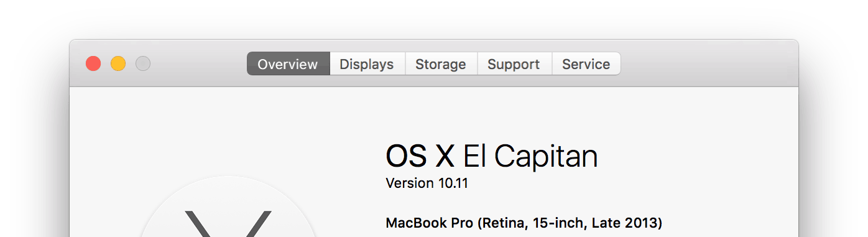Screen dimensions: 868x237
Task: Click empty title bar area right of Service
Action: (709, 63)
